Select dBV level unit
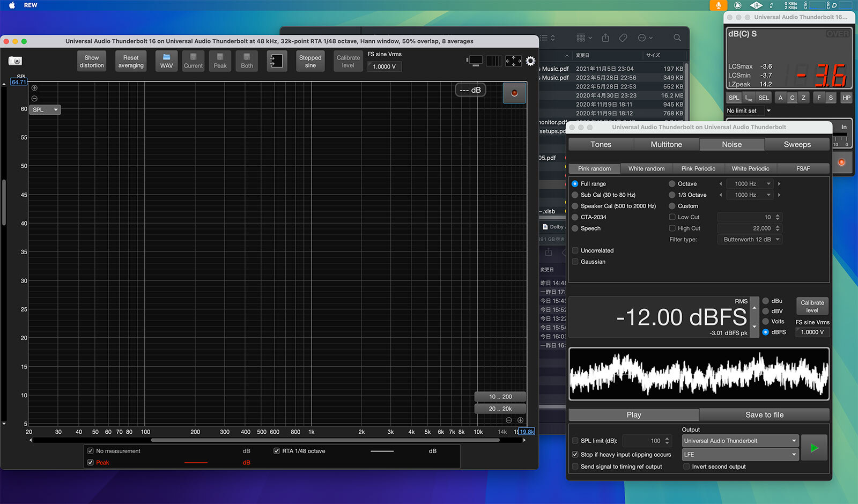The width and height of the screenshot is (858, 504). coord(766,312)
